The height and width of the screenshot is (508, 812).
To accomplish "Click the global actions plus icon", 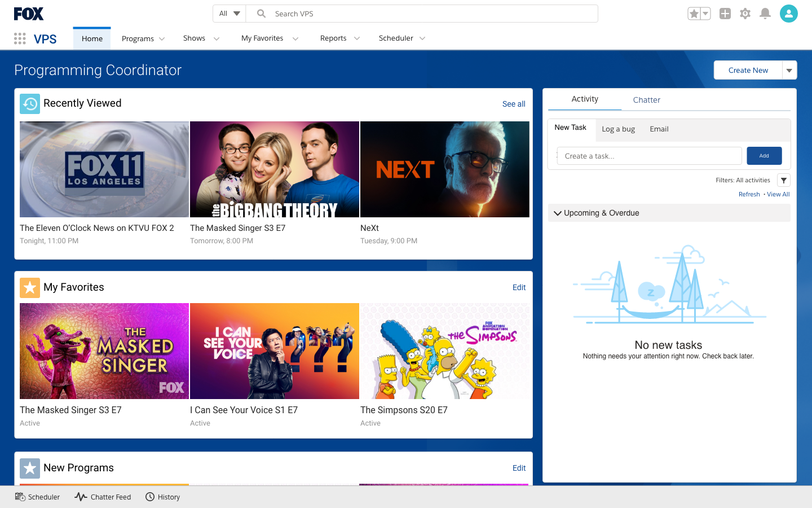I will point(725,14).
